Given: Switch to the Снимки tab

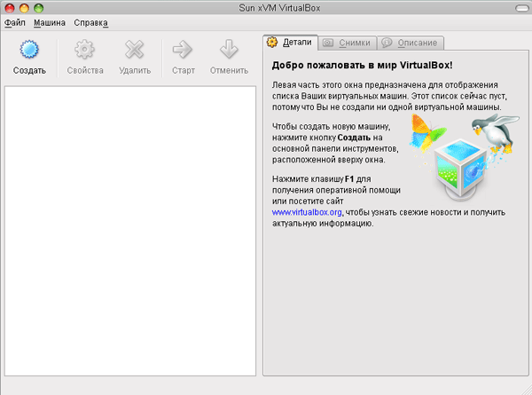Looking at the screenshot, I should tap(348, 43).
